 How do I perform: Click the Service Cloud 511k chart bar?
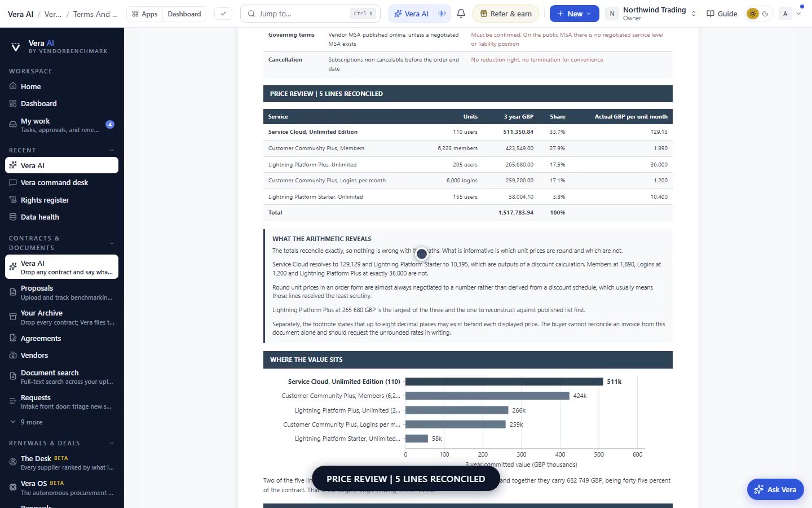(504, 382)
